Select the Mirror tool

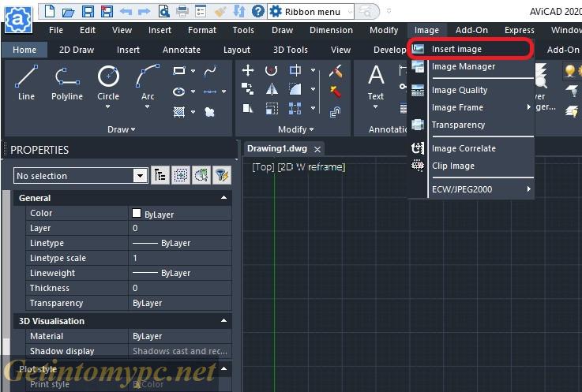[x=272, y=89]
